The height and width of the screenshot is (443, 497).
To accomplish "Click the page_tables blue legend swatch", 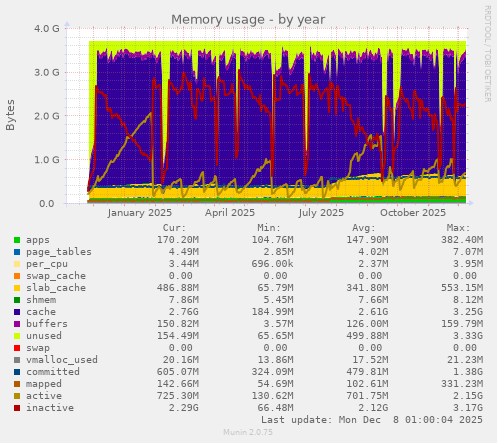I will click(17, 252).
